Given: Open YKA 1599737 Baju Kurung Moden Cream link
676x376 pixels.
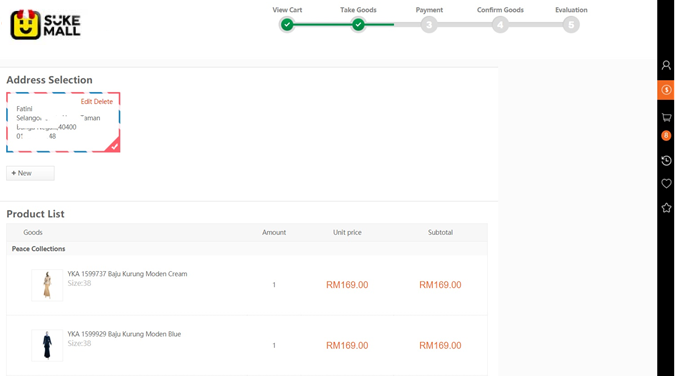Looking at the screenshot, I should [127, 274].
